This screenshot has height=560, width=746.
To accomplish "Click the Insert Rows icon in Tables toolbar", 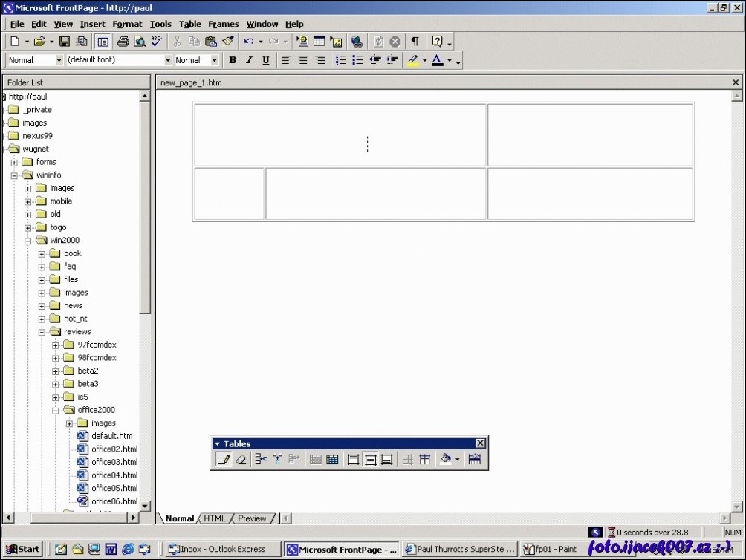I will click(x=260, y=460).
